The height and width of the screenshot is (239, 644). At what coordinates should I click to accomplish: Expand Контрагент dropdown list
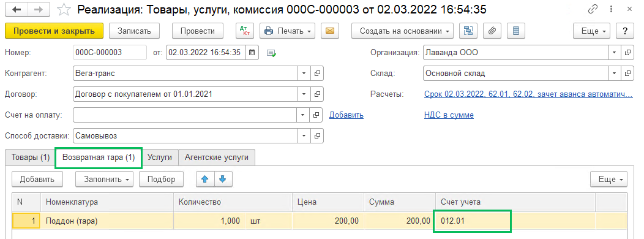click(304, 74)
